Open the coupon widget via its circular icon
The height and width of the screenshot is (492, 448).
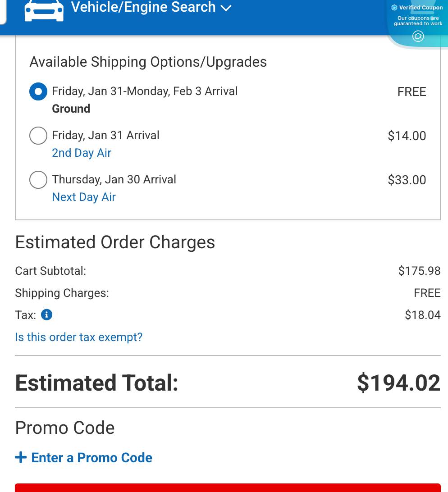click(x=418, y=36)
